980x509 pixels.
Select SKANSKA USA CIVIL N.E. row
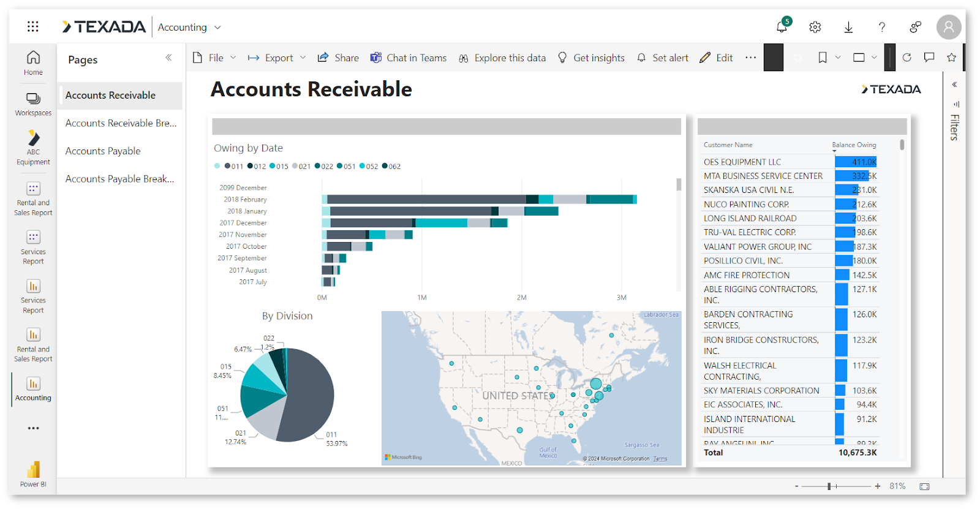coord(790,190)
